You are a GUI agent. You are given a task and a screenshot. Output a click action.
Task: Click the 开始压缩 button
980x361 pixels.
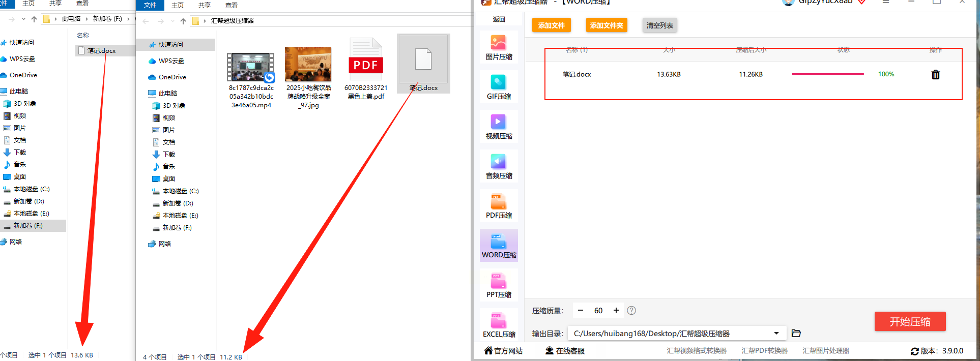coord(910,321)
